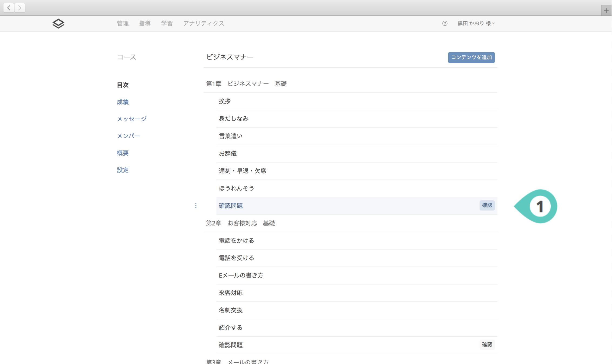Viewport: 612px width, 364px height.
Task: Click the browser forward arrow
Action: 20,8
